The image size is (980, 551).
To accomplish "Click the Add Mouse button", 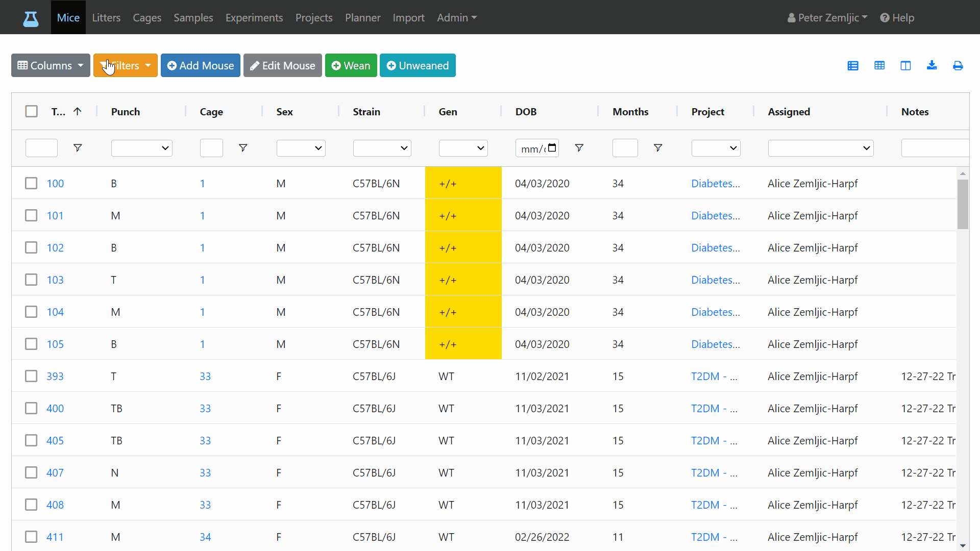I will pos(201,65).
